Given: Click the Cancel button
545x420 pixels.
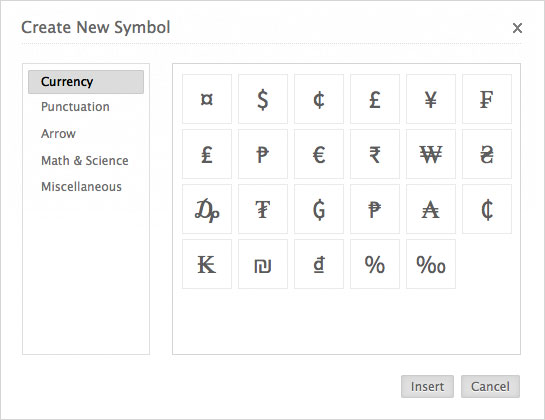Looking at the screenshot, I should point(490,386).
